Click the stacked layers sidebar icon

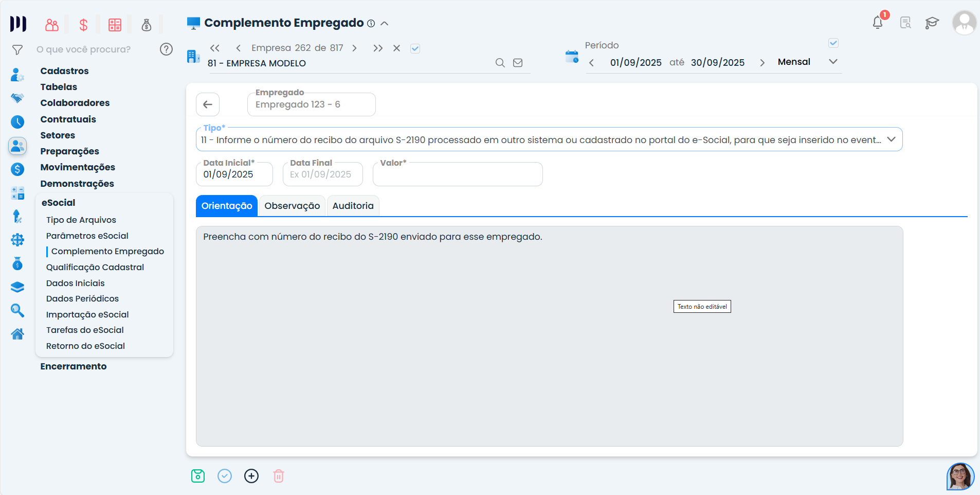17,287
